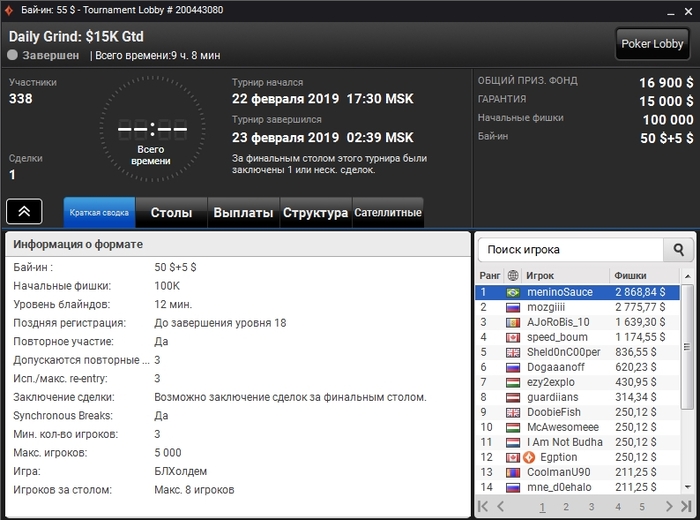This screenshot has height=520, width=700.
Task: Select player name mne_d0ehalo
Action: coord(559,487)
